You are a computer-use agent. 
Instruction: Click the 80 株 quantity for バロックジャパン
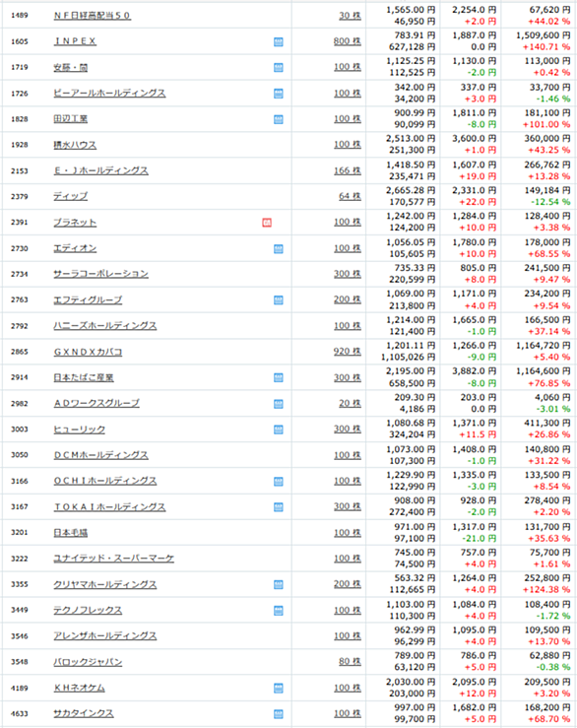350,662
